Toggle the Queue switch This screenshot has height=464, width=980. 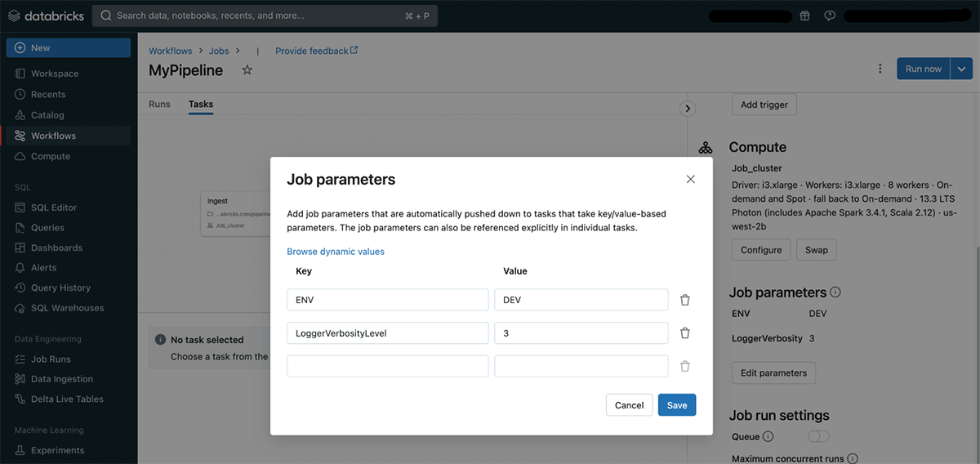pos(817,436)
